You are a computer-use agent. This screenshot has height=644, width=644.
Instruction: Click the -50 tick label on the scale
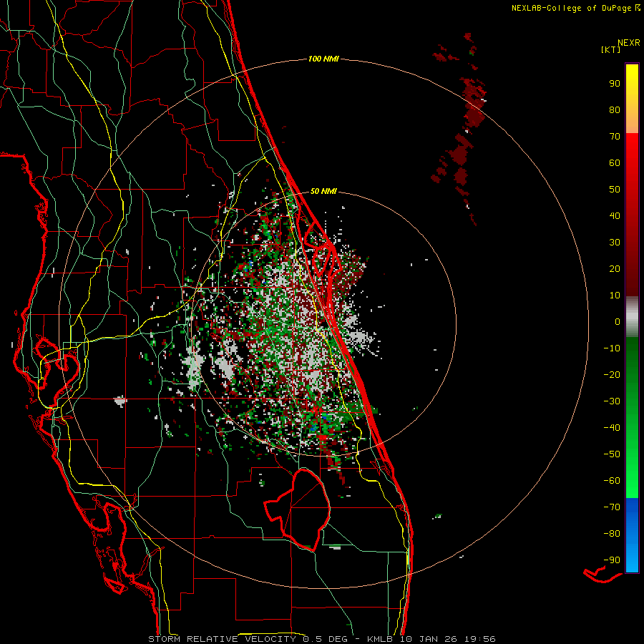click(611, 454)
